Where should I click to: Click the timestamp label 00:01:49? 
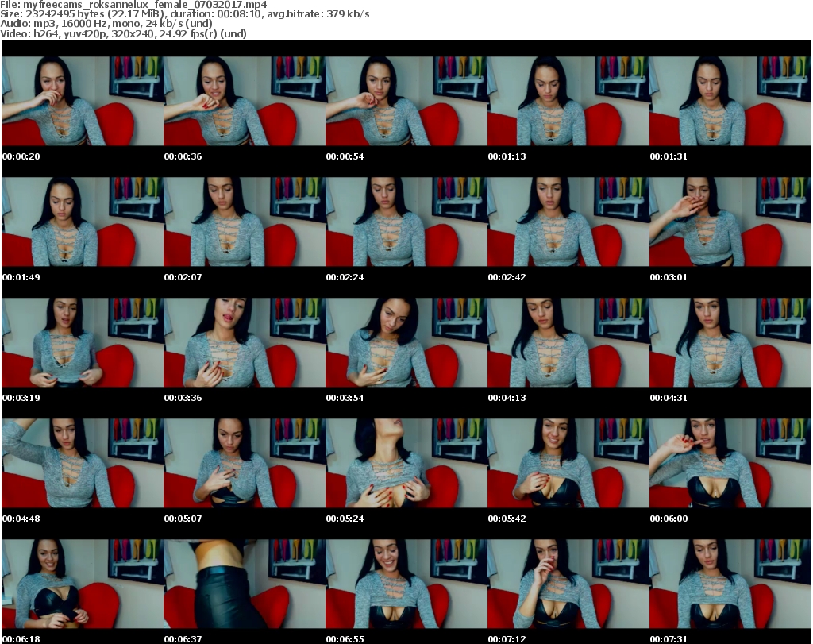coord(21,277)
